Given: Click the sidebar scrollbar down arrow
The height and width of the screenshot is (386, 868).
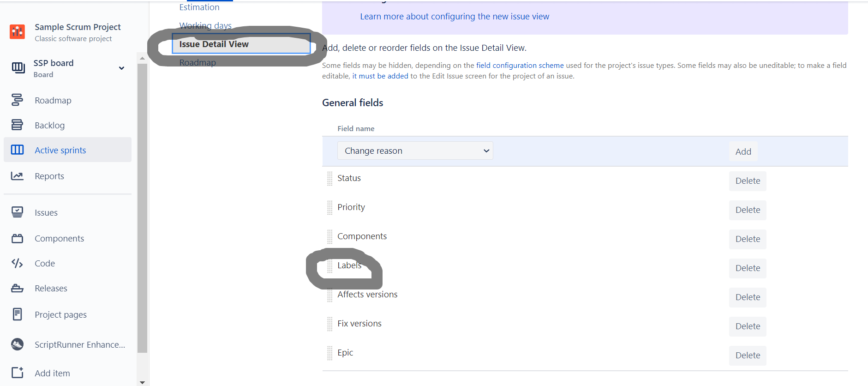Looking at the screenshot, I should pos(142,382).
